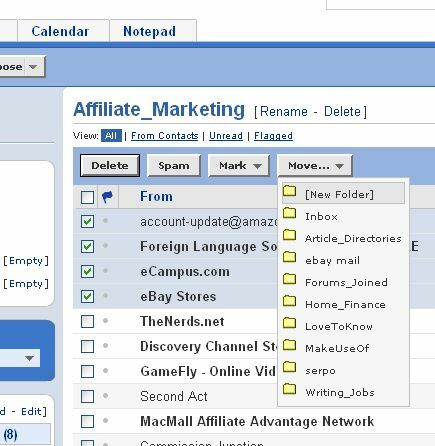Open the Mark dropdown menu

(x=239, y=166)
